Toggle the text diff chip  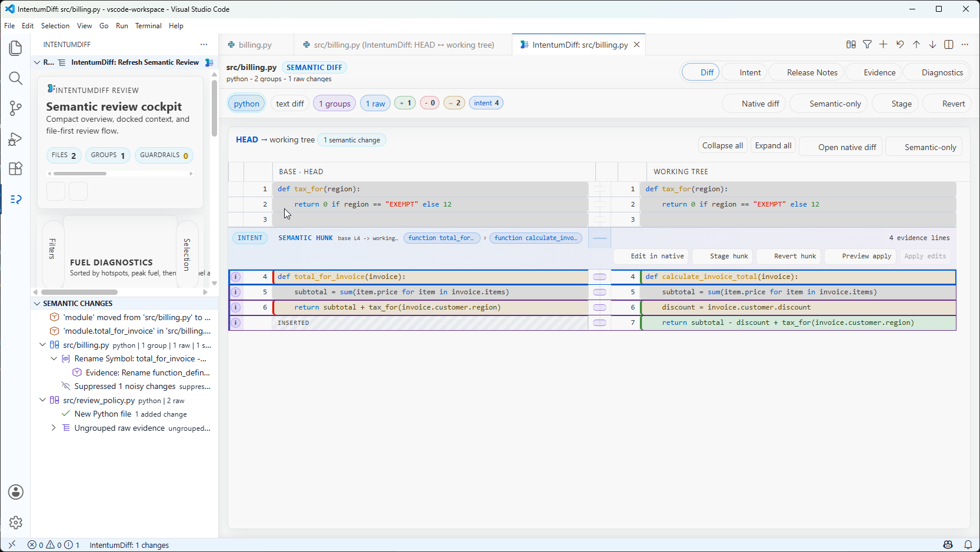tap(290, 104)
